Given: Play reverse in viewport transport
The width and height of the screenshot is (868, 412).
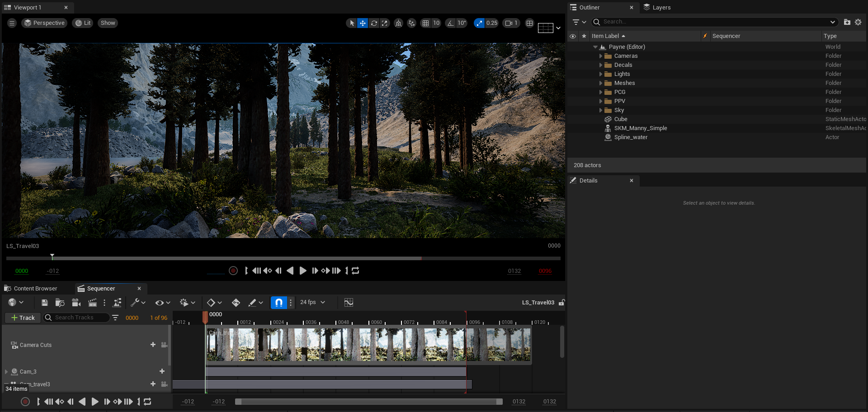Looking at the screenshot, I should click(x=290, y=271).
